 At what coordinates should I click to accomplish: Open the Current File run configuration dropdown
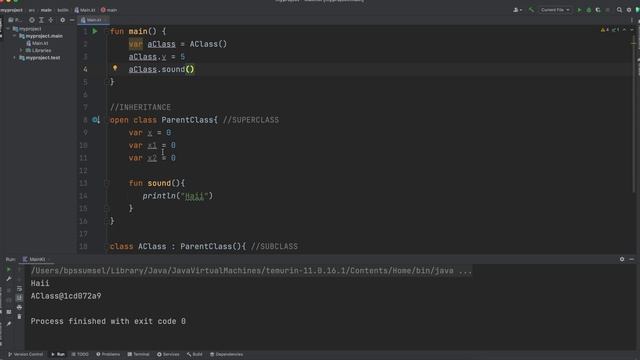555,10
